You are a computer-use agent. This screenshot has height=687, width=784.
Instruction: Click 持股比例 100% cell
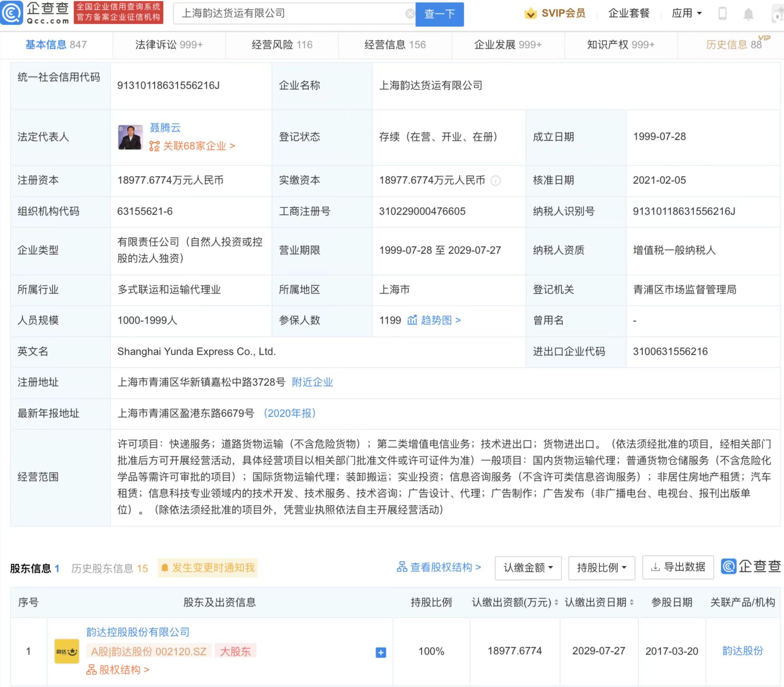tap(431, 651)
